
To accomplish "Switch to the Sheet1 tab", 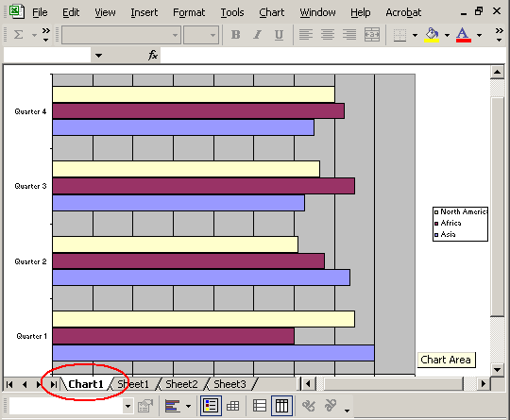I will (x=133, y=384).
